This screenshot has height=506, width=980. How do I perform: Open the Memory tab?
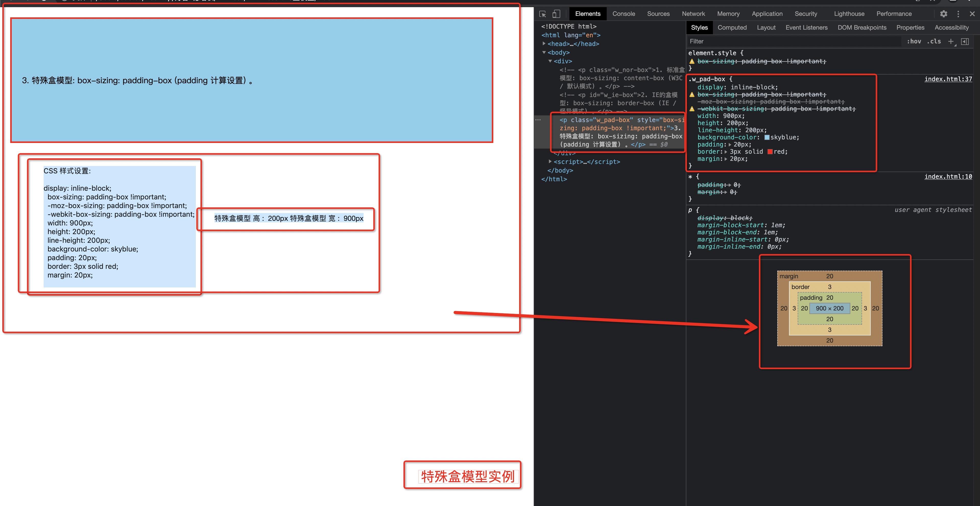(728, 14)
